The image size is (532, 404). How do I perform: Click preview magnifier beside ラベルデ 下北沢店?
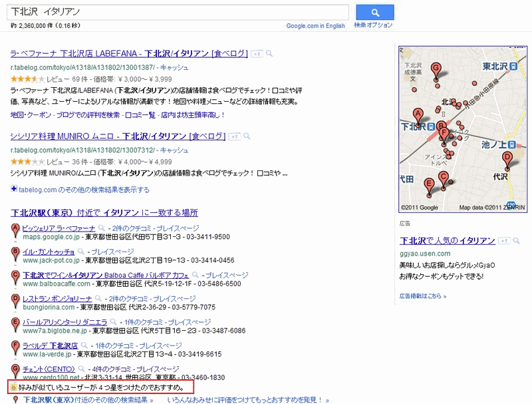(x=84, y=345)
